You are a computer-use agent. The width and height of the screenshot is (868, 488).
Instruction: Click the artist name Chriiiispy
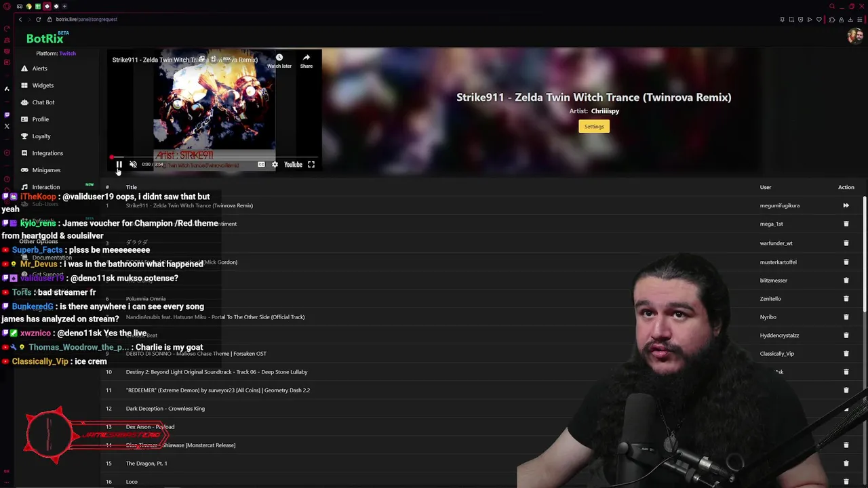tap(605, 111)
